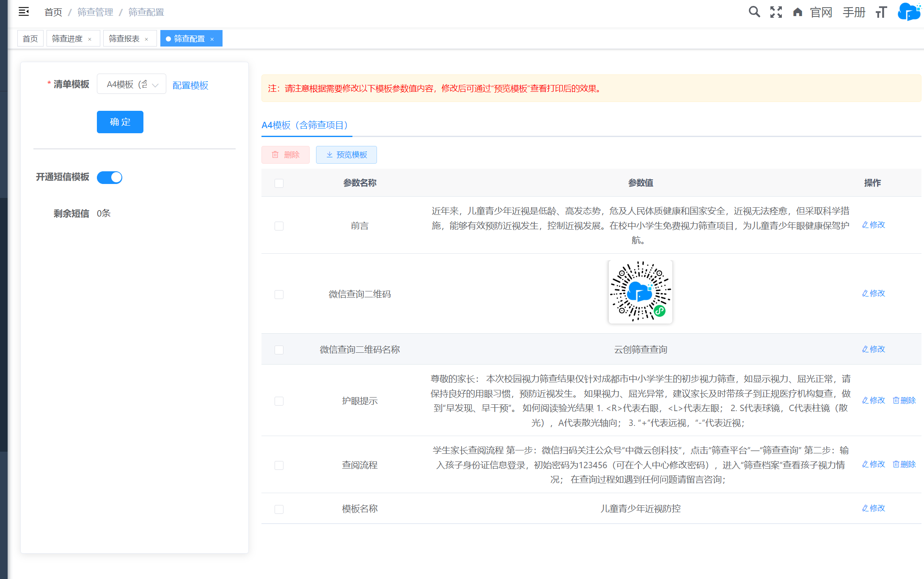Click the 儿童青少年近视防控 value cell
The height and width of the screenshot is (579, 924).
click(641, 508)
